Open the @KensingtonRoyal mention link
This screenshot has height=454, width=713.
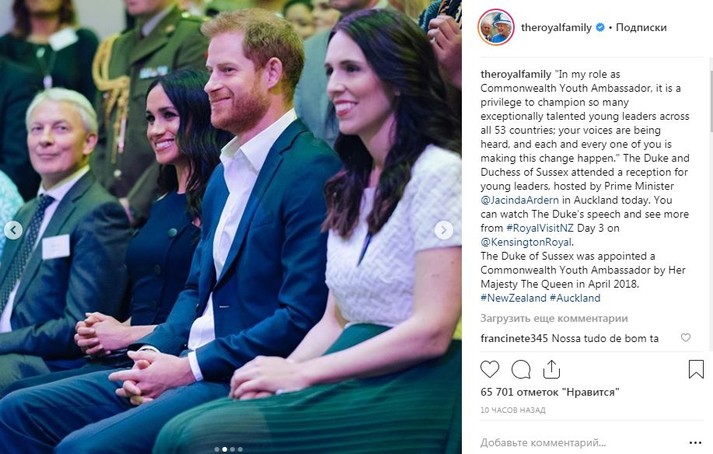(526, 242)
